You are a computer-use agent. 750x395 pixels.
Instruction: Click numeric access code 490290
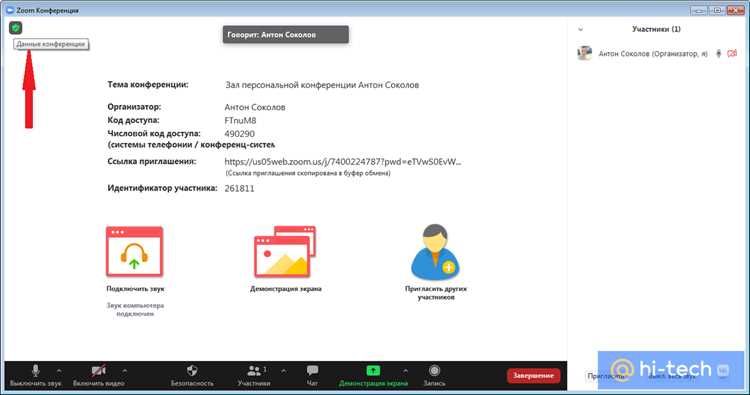click(239, 134)
